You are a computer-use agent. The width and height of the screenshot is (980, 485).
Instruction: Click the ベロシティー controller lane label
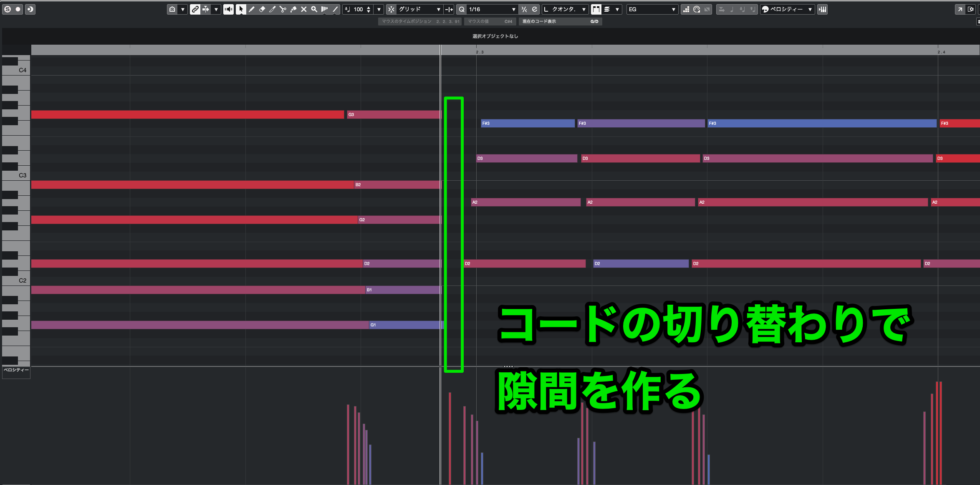pos(16,370)
